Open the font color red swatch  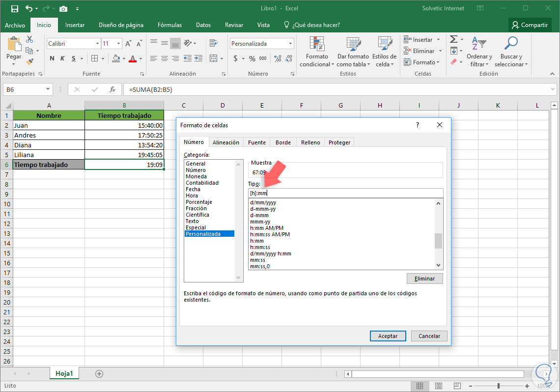[x=132, y=58]
